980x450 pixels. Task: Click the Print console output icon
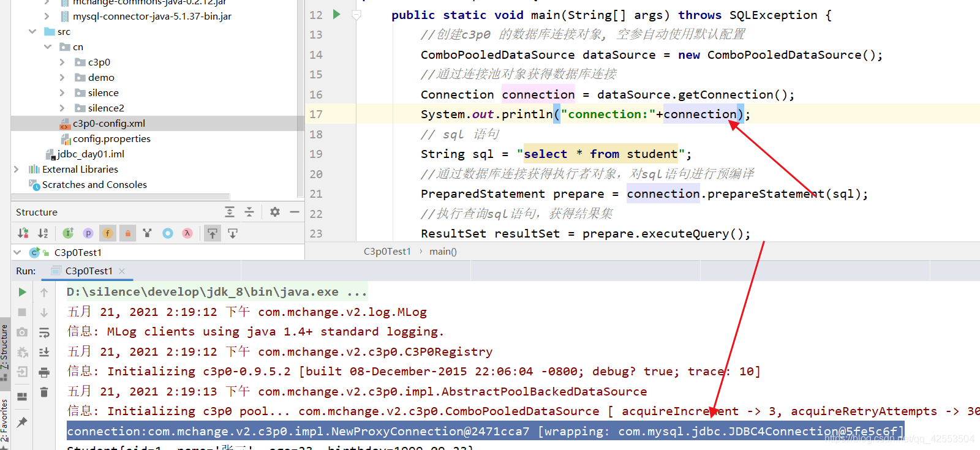(x=44, y=372)
